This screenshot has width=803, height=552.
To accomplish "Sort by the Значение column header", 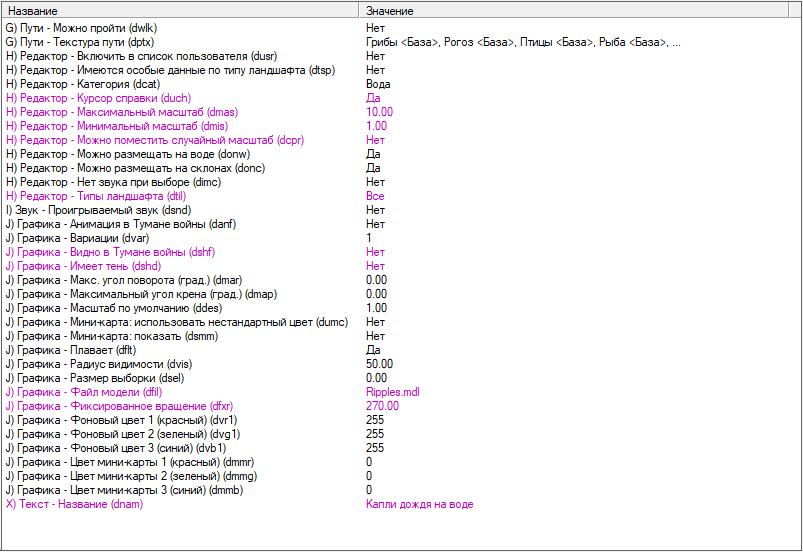I will pyautogui.click(x=574, y=11).
